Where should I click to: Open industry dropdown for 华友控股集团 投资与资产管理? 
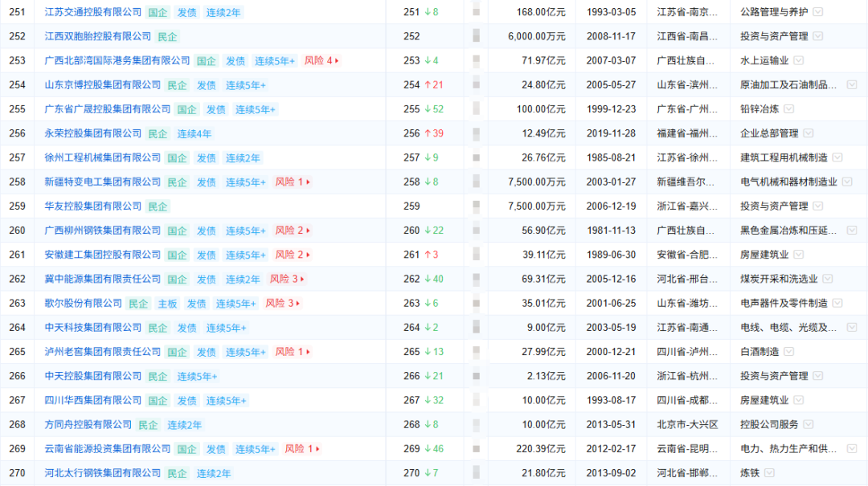coord(817,206)
